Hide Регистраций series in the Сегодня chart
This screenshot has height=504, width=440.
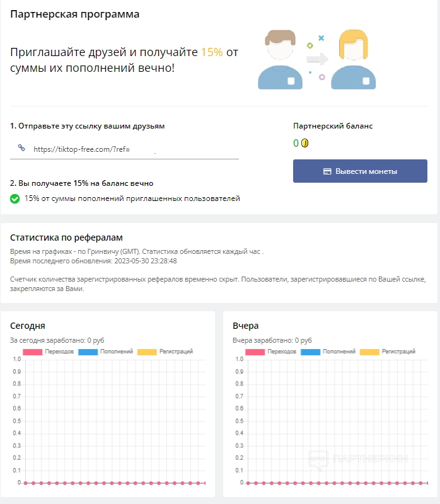pyautogui.click(x=165, y=352)
